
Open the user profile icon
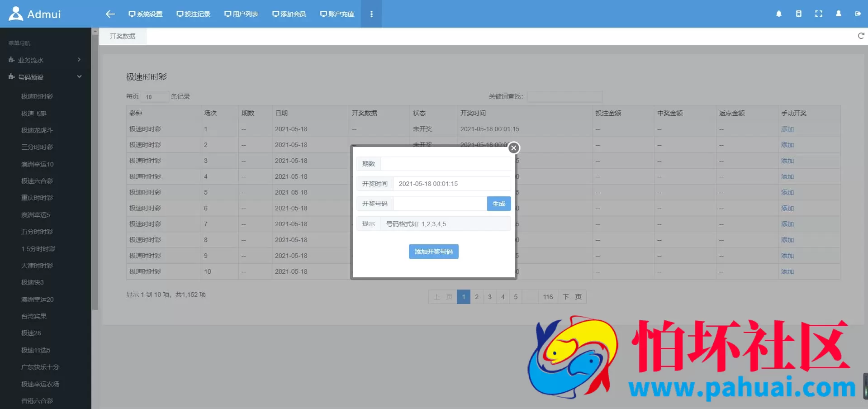click(838, 14)
